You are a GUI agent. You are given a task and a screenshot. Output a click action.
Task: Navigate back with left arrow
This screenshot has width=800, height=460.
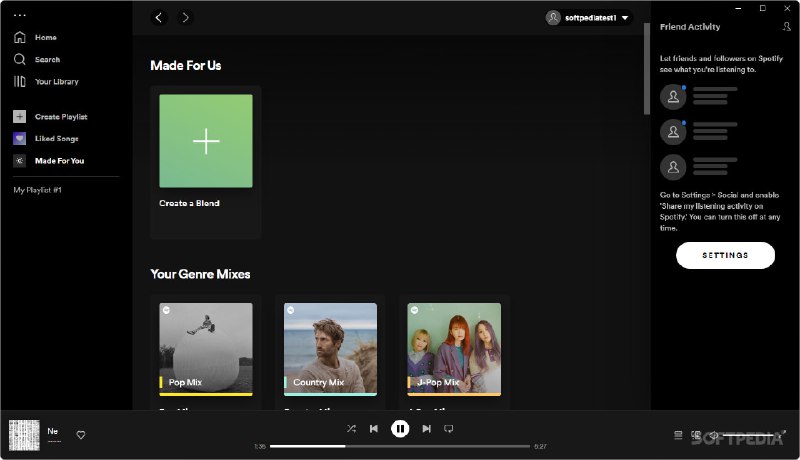point(159,17)
